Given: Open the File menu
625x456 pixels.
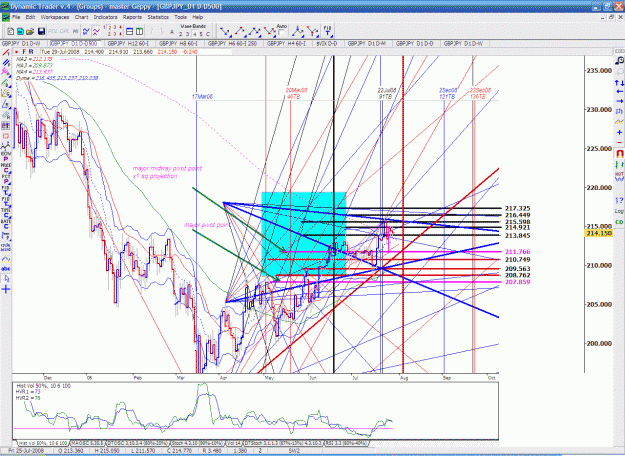Looking at the screenshot, I should [x=16, y=17].
